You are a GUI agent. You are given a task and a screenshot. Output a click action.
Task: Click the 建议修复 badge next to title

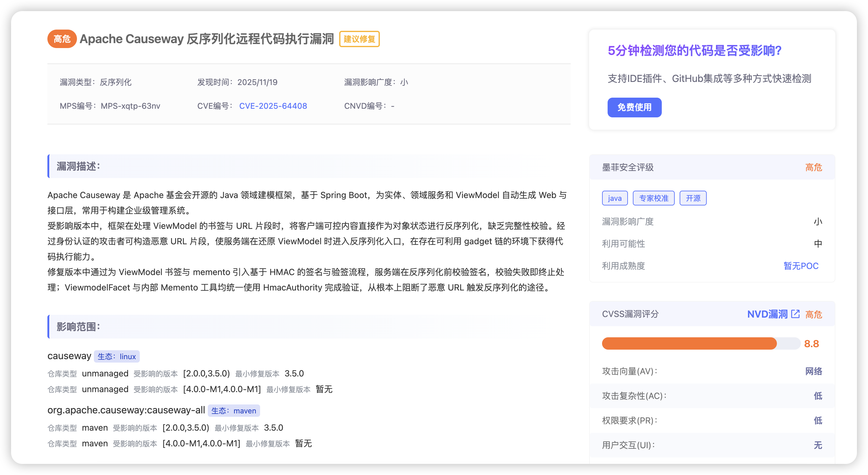pyautogui.click(x=359, y=39)
